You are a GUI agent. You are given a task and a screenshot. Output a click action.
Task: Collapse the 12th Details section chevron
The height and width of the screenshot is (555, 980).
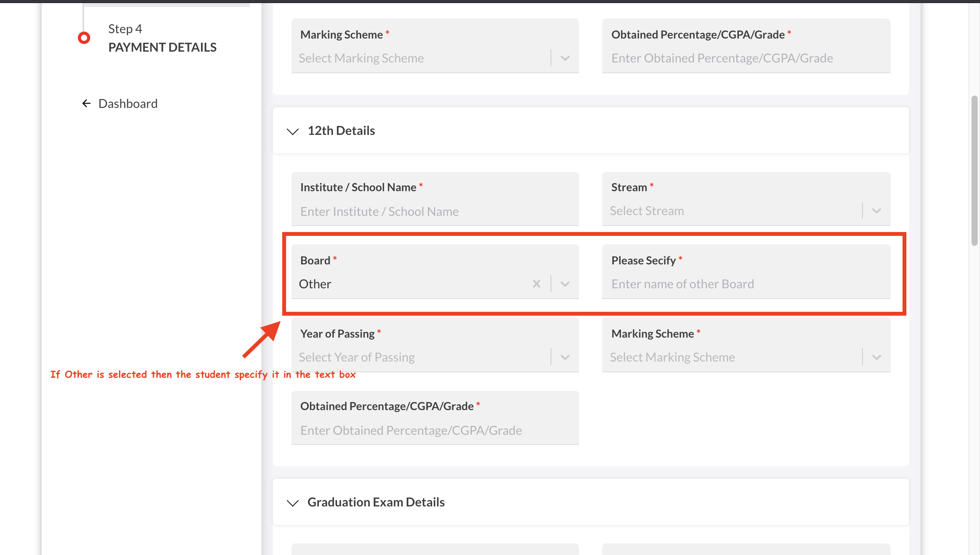(293, 131)
